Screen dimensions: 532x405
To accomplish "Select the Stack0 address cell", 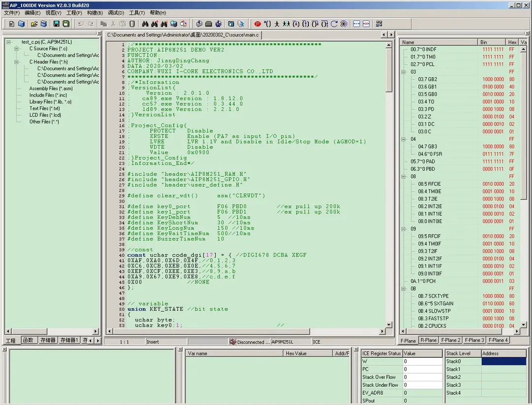I will tap(504, 361).
